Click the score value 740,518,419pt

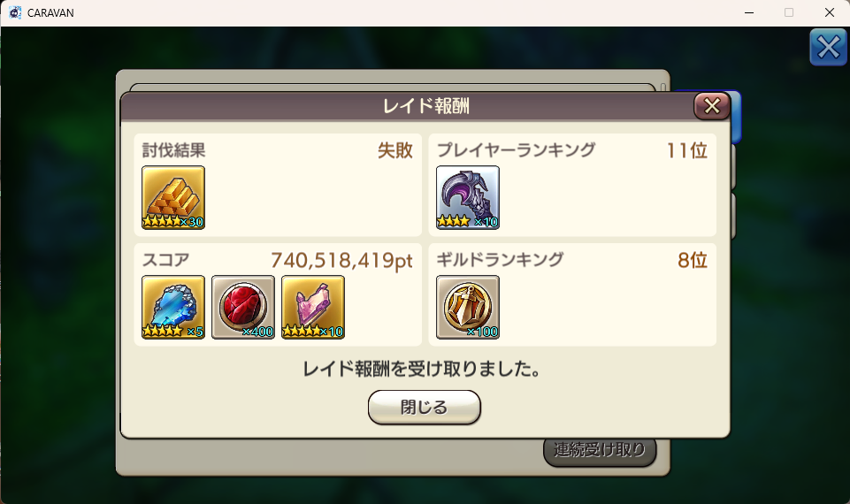click(341, 260)
